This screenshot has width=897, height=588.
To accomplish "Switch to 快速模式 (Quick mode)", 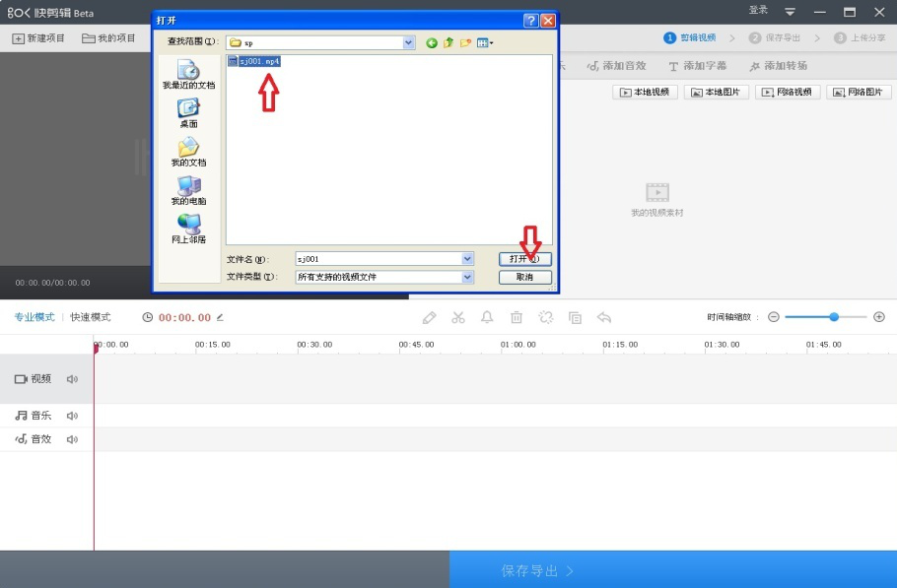I will [91, 317].
